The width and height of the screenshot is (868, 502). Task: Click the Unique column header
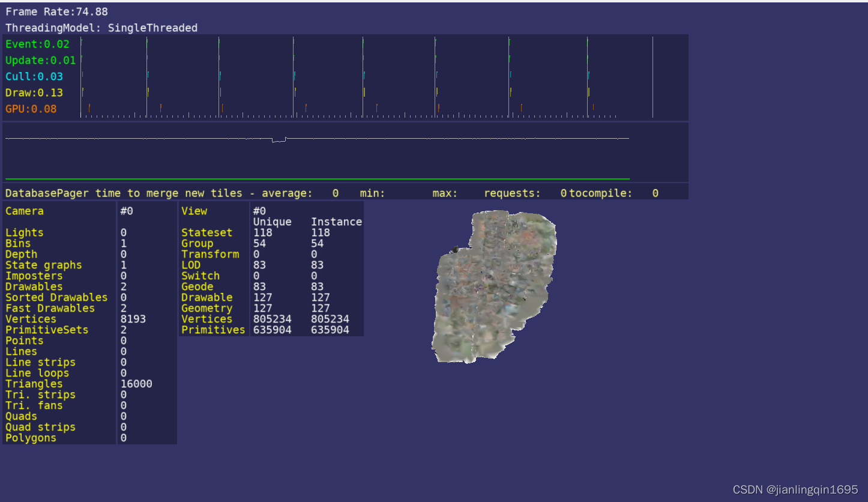point(273,222)
